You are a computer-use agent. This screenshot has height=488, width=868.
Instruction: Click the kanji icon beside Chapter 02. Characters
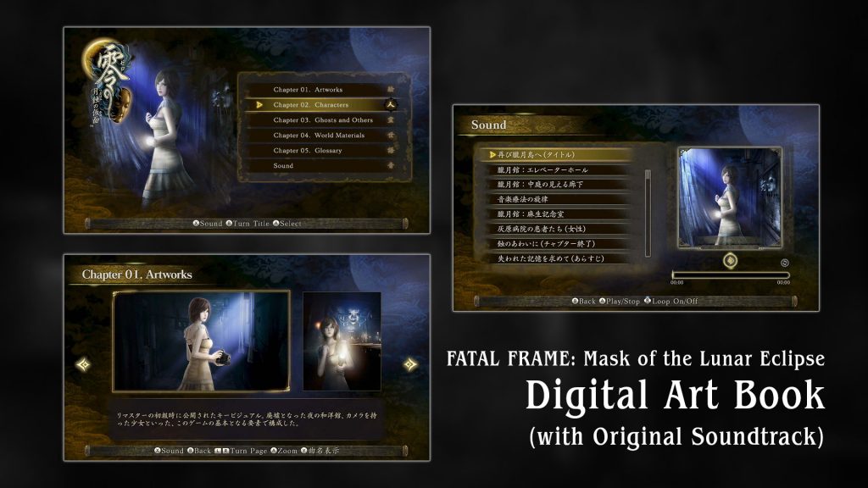(390, 105)
